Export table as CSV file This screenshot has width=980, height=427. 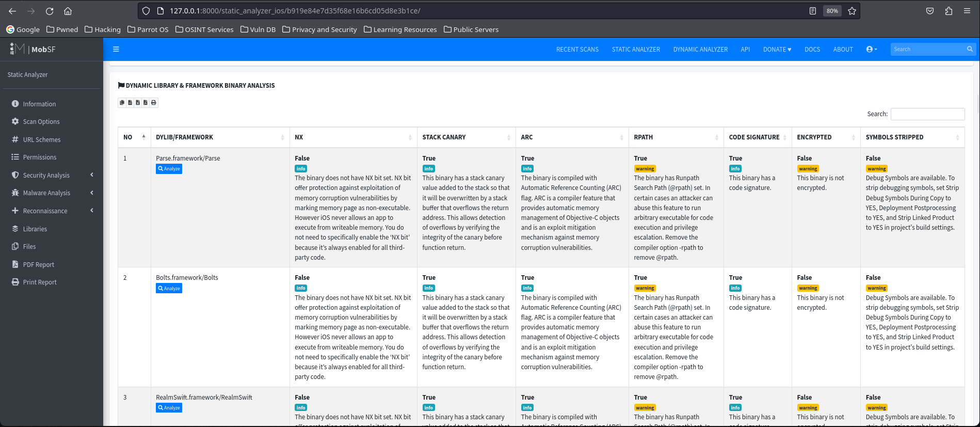pyautogui.click(x=130, y=103)
